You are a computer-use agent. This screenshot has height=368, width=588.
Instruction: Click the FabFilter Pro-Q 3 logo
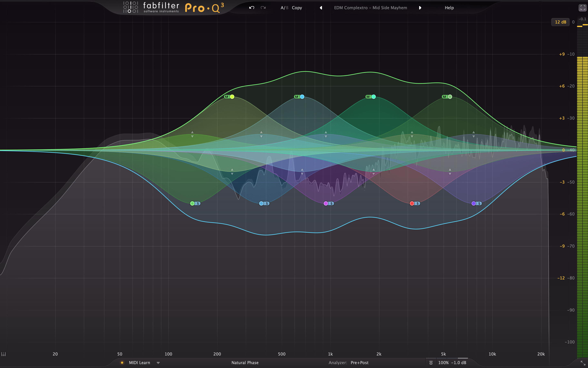pos(174,8)
